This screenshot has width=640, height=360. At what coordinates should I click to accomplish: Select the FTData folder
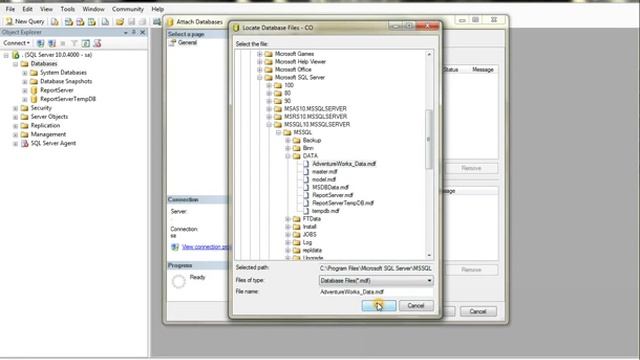pos(311,219)
